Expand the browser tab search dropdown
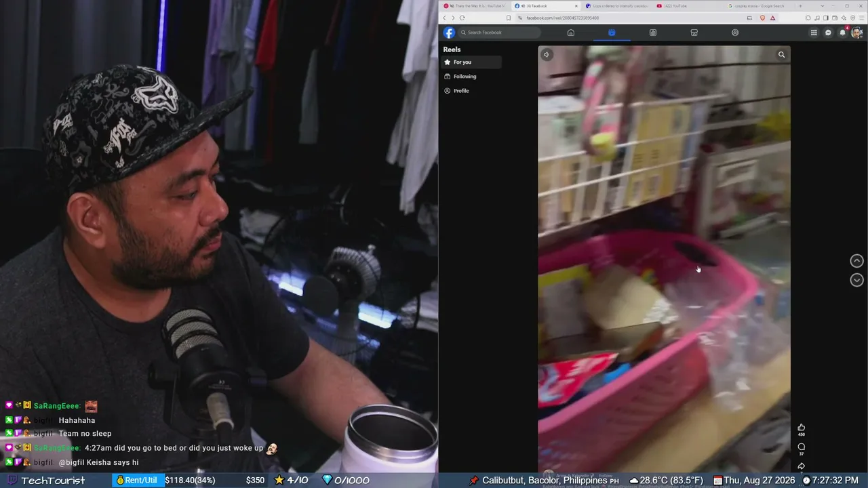 coord(822,6)
